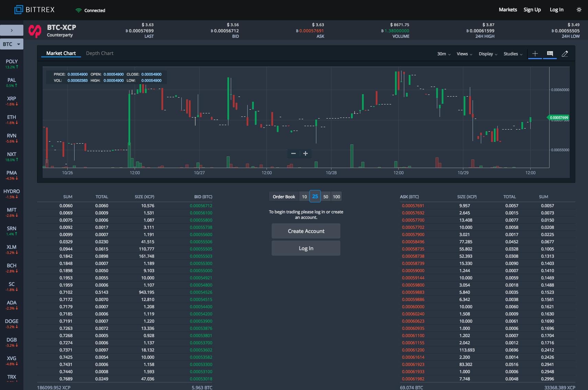Toggle the light/dark theme sun icon
The width and height of the screenshot is (588, 390).
(579, 10)
